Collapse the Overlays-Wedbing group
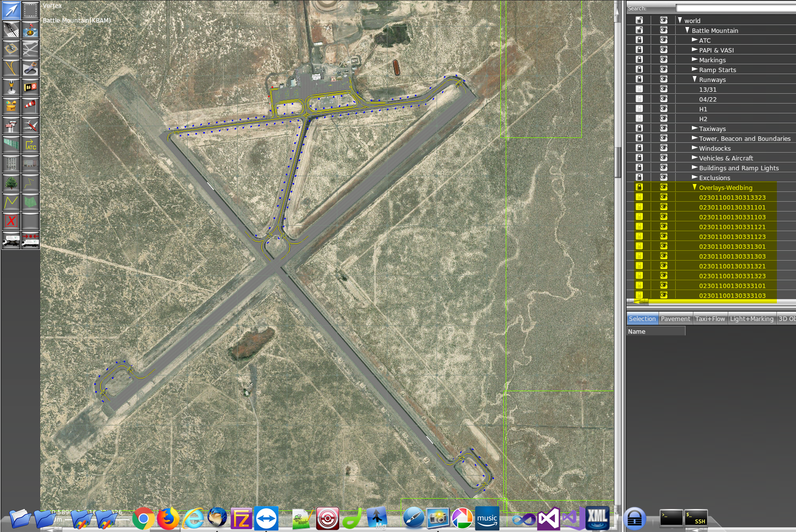Screen dimensions: 796x532 coord(694,187)
